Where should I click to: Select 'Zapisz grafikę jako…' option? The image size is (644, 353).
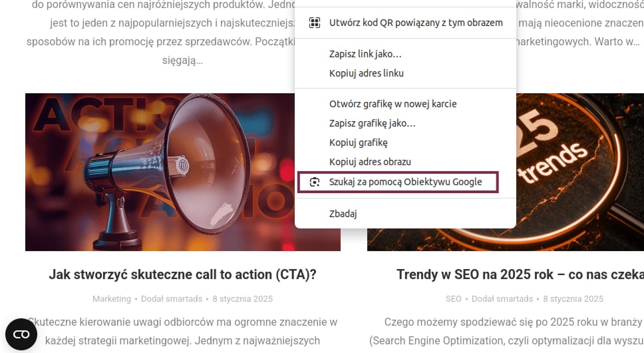click(x=372, y=123)
